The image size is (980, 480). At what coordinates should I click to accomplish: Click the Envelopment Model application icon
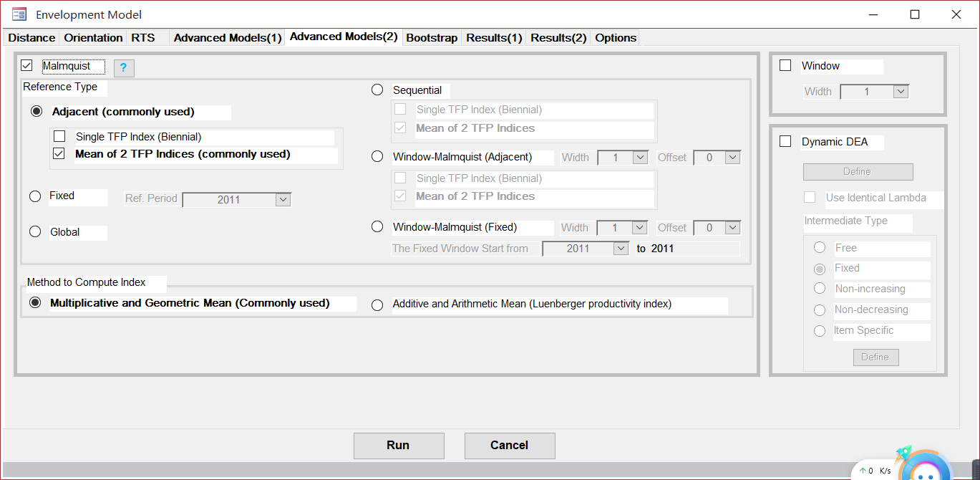(x=18, y=14)
